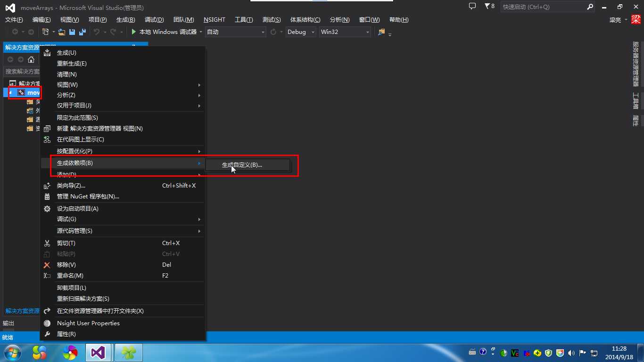Click the Show on Code Map icon
644x362 pixels.
coord(47,140)
